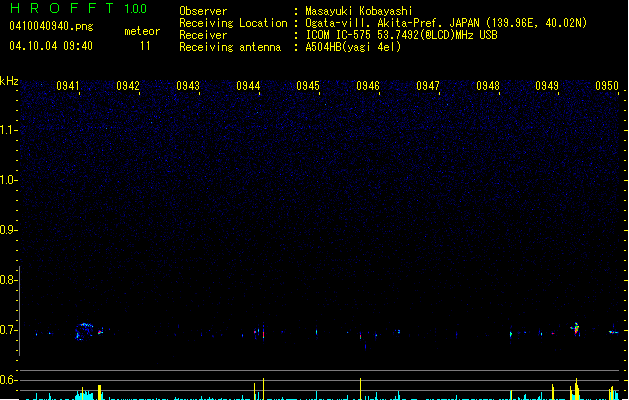
Task: Click the meteor echo just after 0944
Action: coord(263,332)
